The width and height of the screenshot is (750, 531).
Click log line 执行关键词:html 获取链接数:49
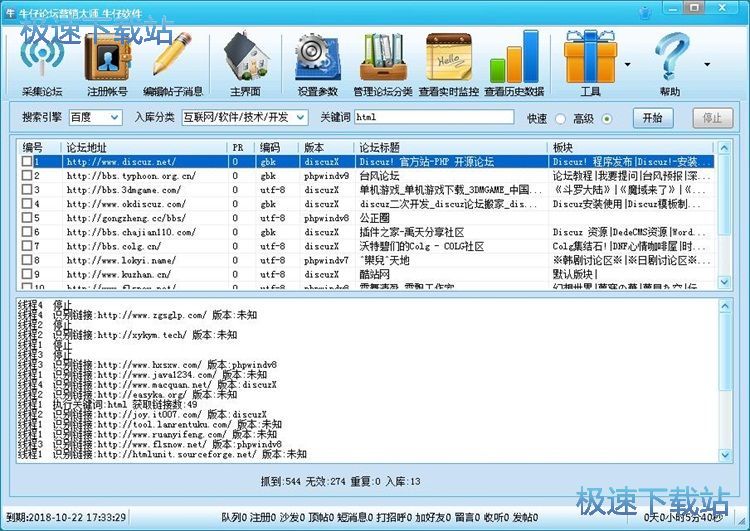[x=108, y=405]
